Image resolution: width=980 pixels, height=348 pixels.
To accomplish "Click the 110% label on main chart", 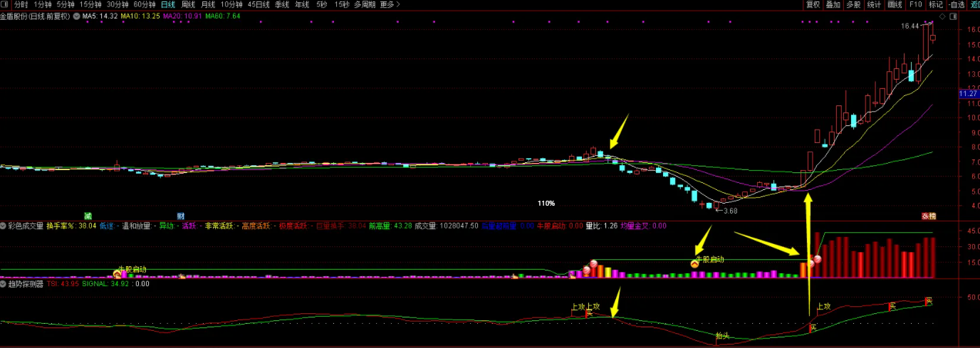I will click(x=546, y=204).
